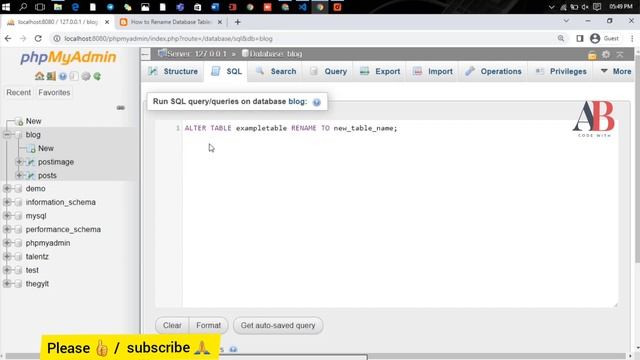
Task: Expand the postimage table node
Action: [19, 162]
